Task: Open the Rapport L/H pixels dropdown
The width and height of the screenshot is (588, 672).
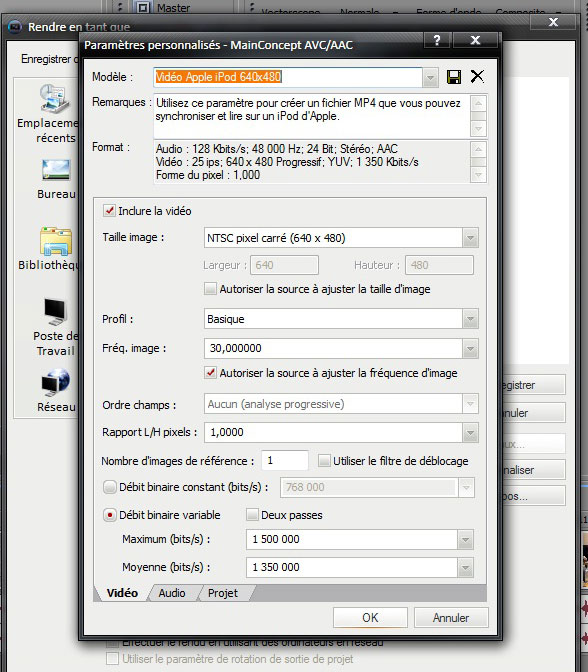Action: pos(470,433)
